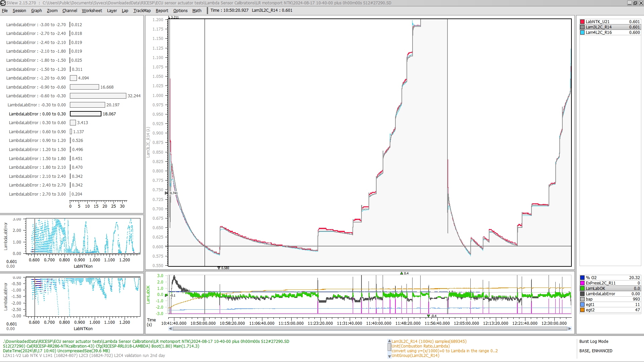Open the TrackMap menu
Image resolution: width=644 pixels, height=362 pixels.
[x=142, y=10]
